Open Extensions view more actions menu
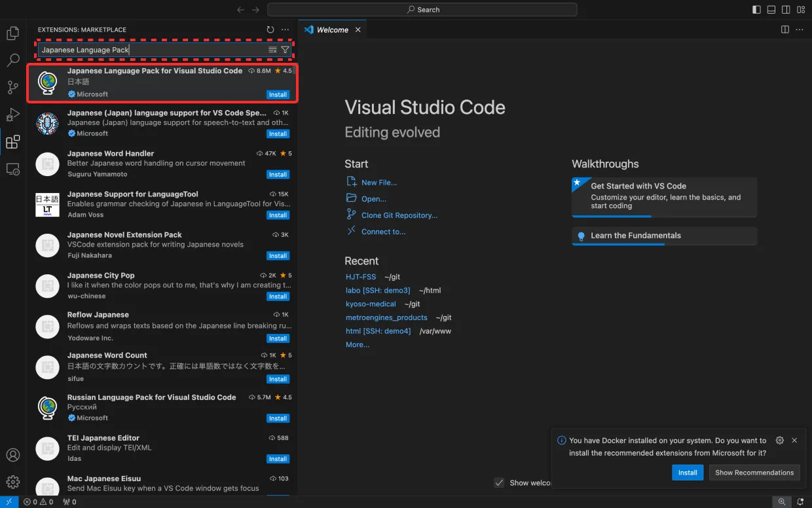 [x=285, y=29]
